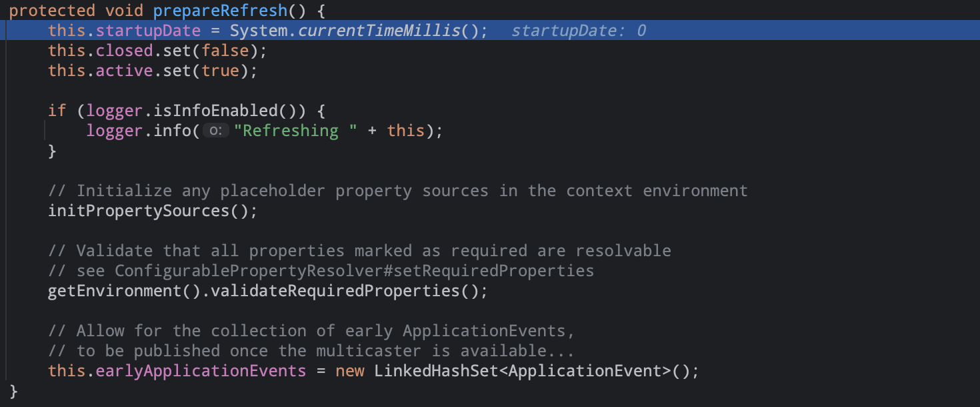The height and width of the screenshot is (407, 980).
Task: Click the "Refreshing " string literal
Action: 296,131
